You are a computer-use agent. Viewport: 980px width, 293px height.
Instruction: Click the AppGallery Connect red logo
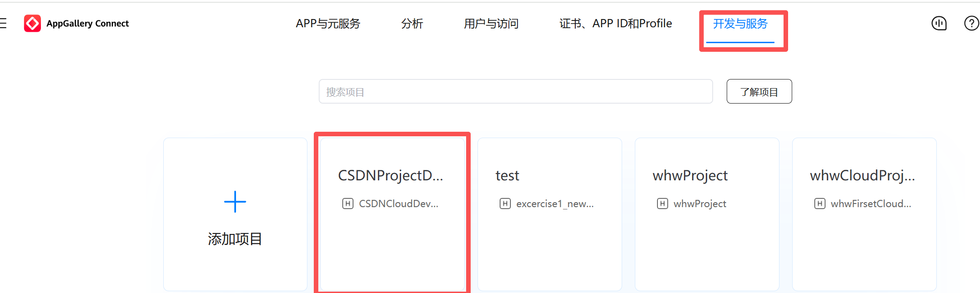click(32, 23)
